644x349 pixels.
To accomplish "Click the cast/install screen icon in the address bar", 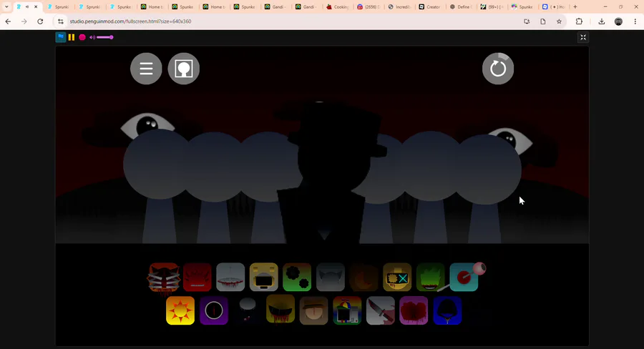I will 527,21.
